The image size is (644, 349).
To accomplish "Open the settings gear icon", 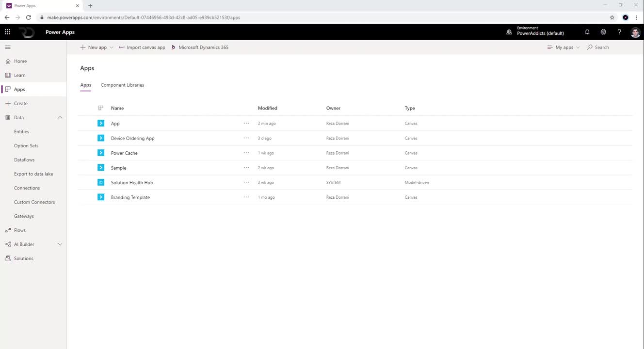I will coord(603,32).
